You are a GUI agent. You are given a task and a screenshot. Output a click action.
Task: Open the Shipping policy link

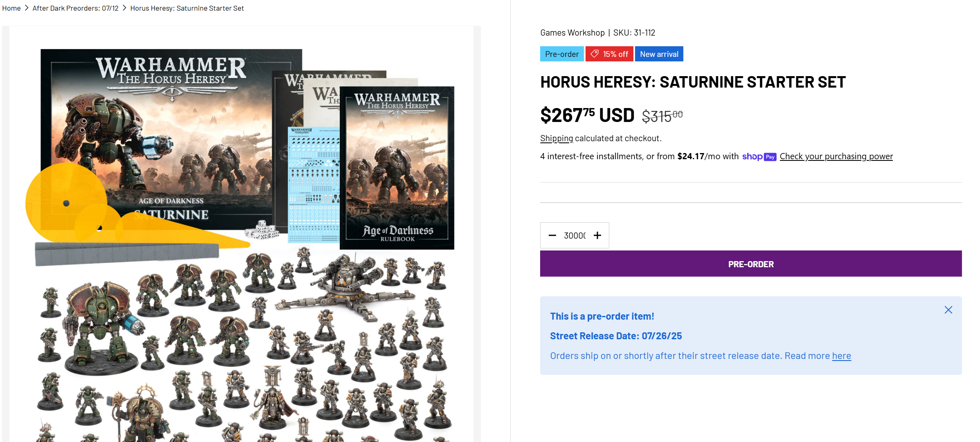coord(556,138)
